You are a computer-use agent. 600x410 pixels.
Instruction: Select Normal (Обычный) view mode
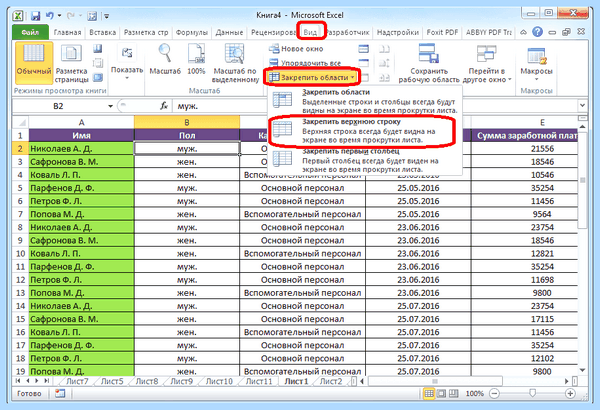coord(34,63)
